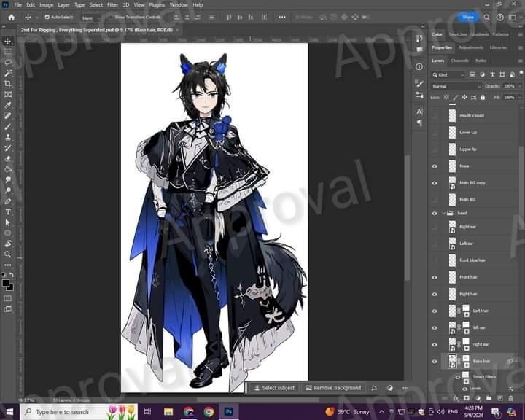
Task: Open Photoshop from the Windows taskbar
Action: click(x=229, y=412)
